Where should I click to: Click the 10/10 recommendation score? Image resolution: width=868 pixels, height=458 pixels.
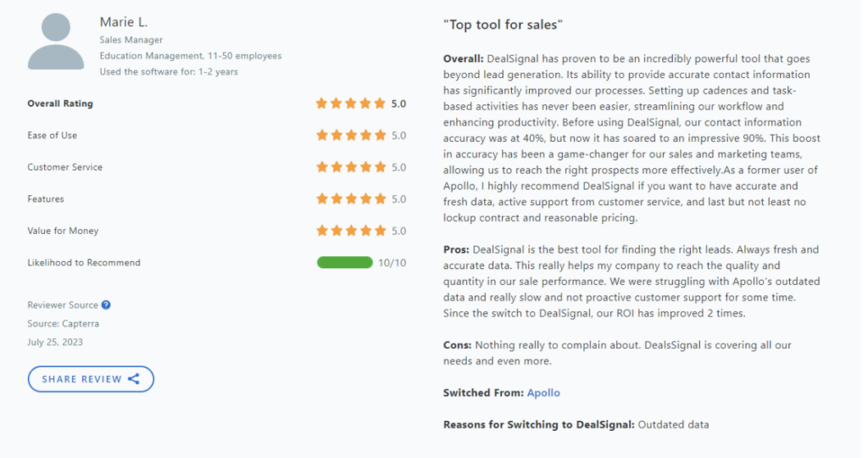click(392, 263)
